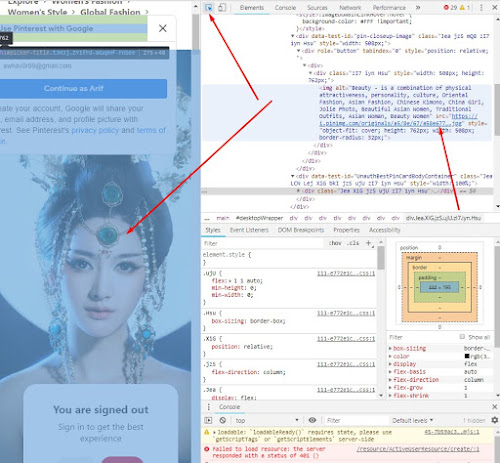The height and width of the screenshot is (463, 500).
Task: Expand the flex-grow computed property
Action: (x=390, y=388)
